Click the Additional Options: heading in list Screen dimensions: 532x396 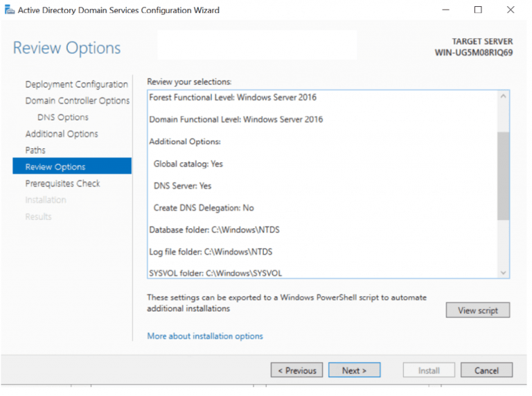(x=185, y=141)
